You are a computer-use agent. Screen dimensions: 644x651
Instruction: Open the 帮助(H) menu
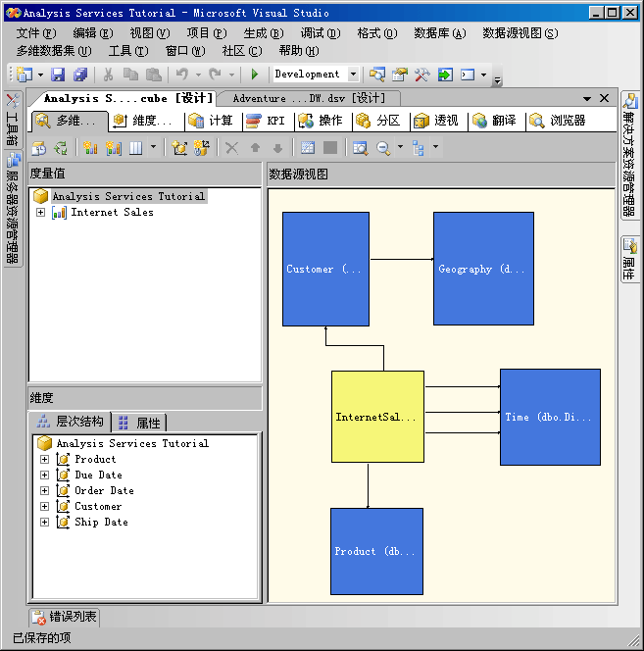(x=299, y=51)
